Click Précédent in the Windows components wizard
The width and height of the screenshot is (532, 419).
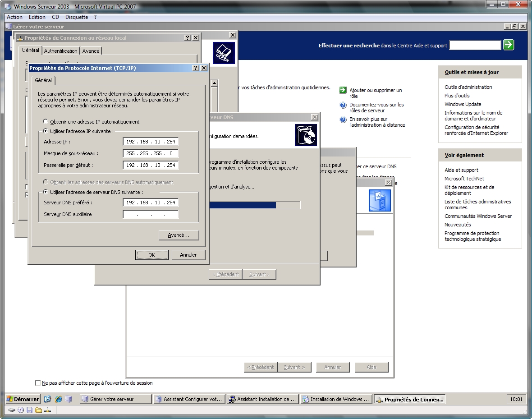[225, 274]
